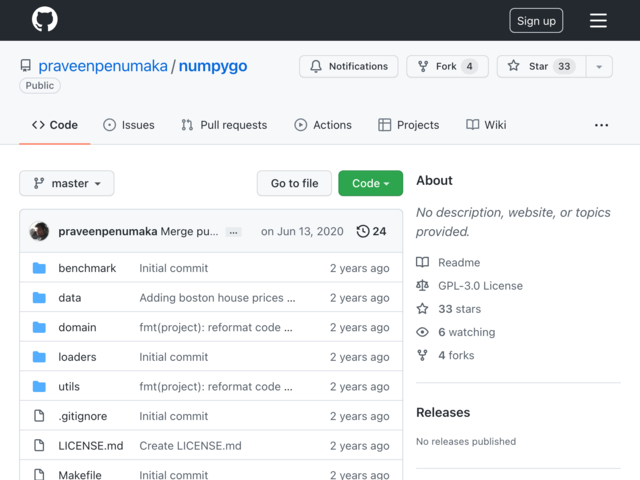
Task: Open the master branch selector
Action: tap(67, 183)
